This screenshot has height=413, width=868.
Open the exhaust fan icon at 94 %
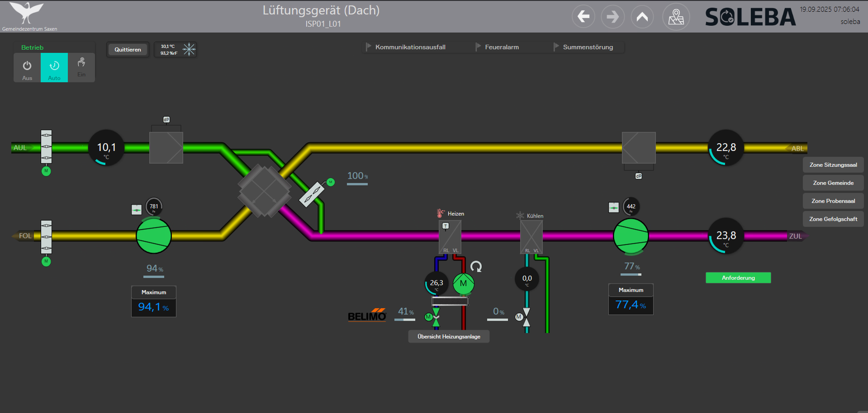[153, 236]
